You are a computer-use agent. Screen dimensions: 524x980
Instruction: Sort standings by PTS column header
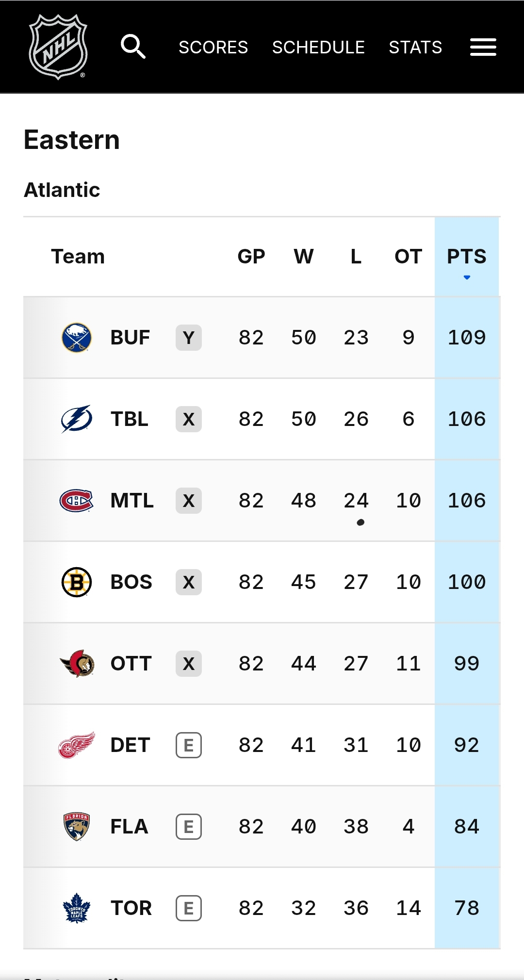click(x=467, y=256)
